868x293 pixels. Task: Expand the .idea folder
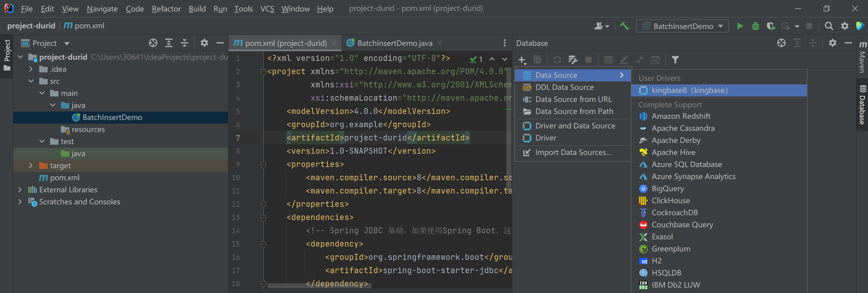(31, 69)
